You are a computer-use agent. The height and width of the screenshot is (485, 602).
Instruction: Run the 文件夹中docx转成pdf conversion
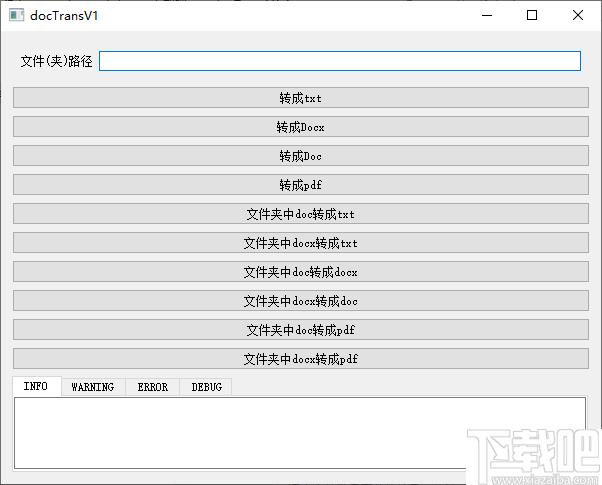[300, 359]
